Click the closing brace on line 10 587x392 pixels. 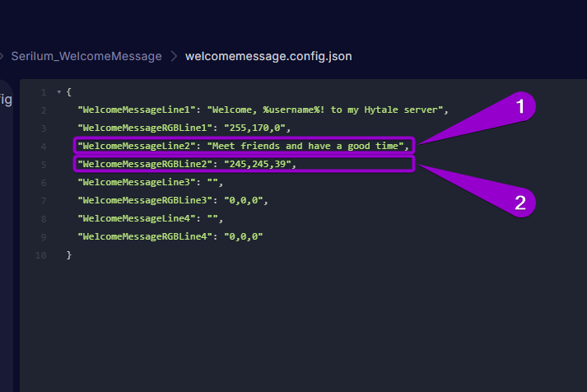pos(69,255)
